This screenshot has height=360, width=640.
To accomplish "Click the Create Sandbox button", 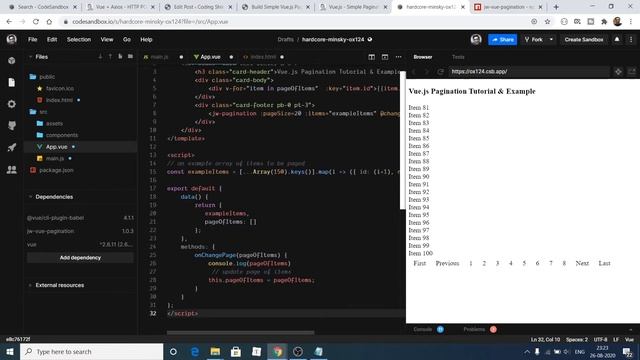I will tap(584, 40).
